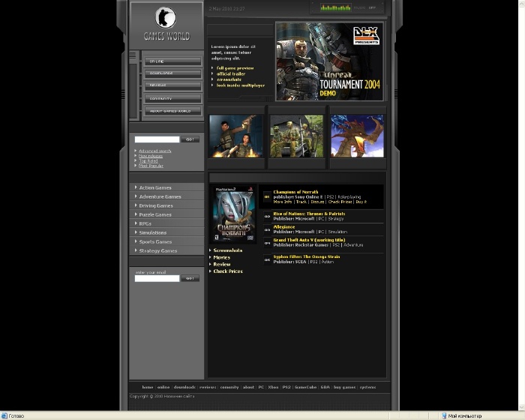Click Discuss link for Champions of Norrath
Screen dimensions: 525x420
coord(317,202)
